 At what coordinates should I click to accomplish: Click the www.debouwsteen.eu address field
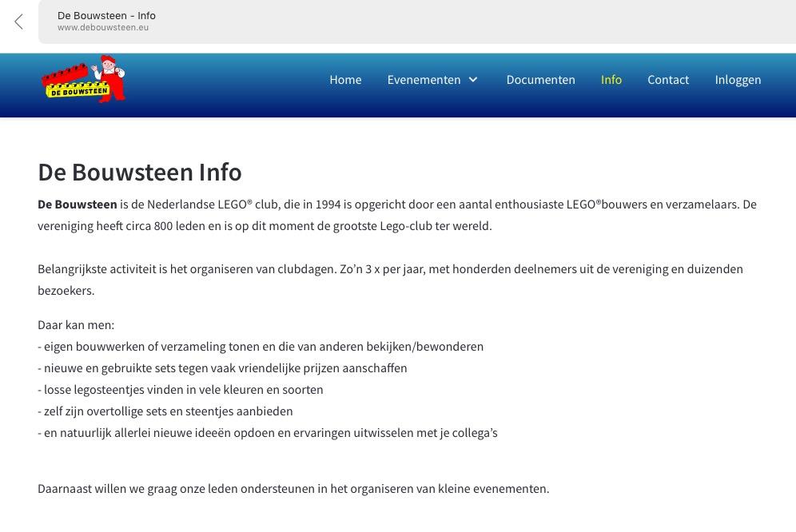coord(103,28)
